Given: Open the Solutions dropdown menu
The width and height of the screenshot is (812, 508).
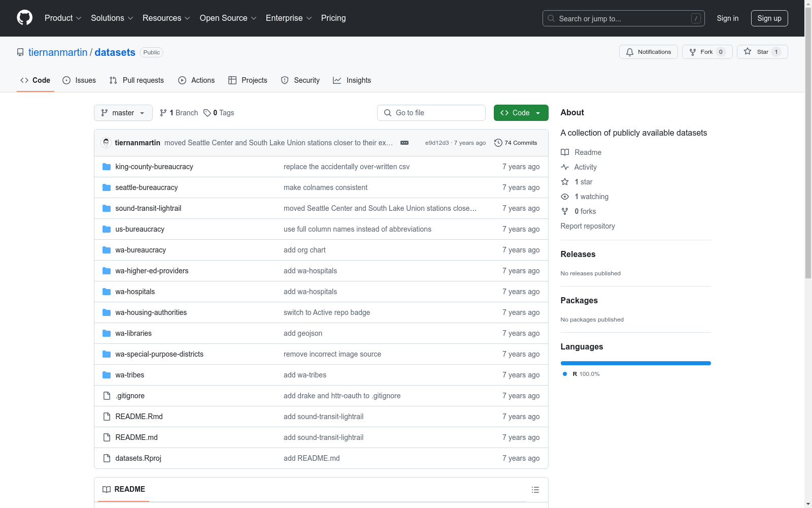Looking at the screenshot, I should coord(112,18).
